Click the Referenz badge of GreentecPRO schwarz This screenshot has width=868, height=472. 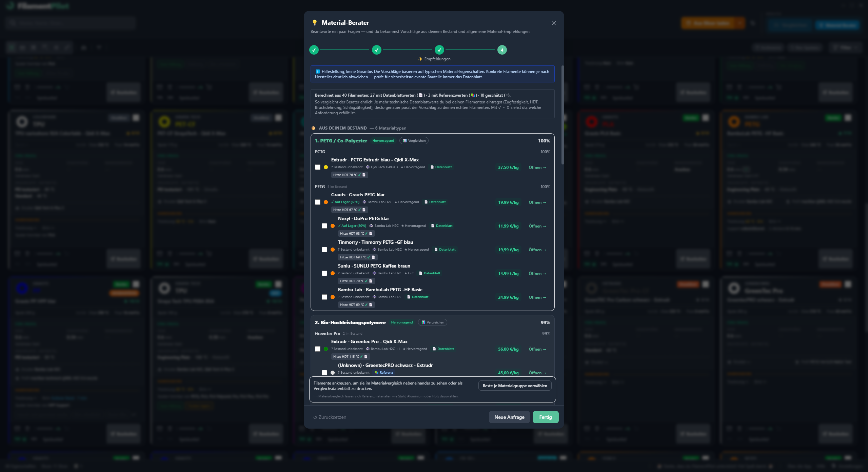click(x=384, y=373)
